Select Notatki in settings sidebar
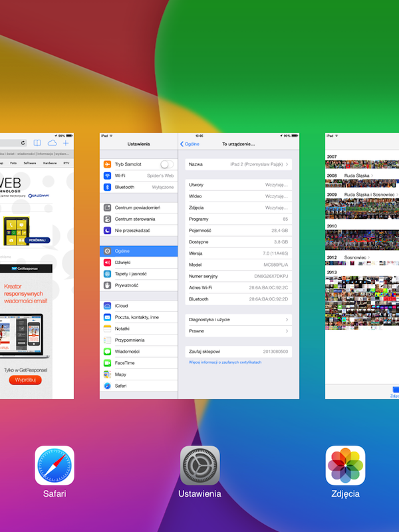 click(x=139, y=329)
